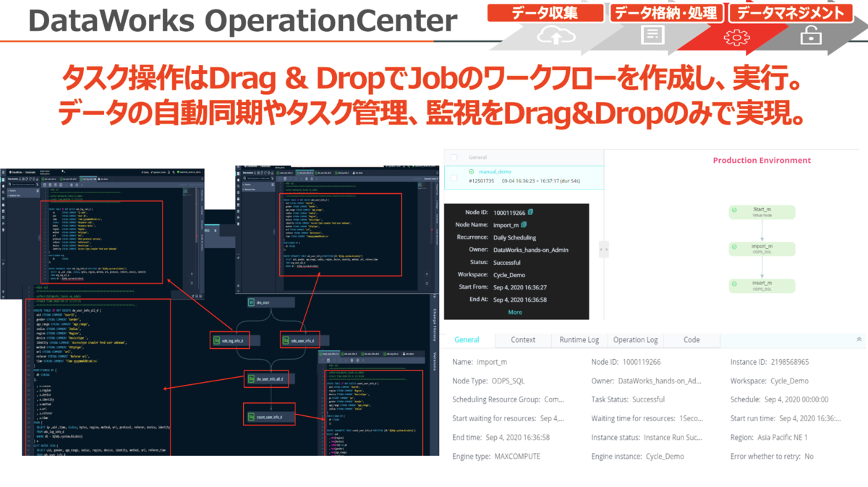The image size is (868, 487).
Task: Click the Production Environment heading
Action: point(762,161)
